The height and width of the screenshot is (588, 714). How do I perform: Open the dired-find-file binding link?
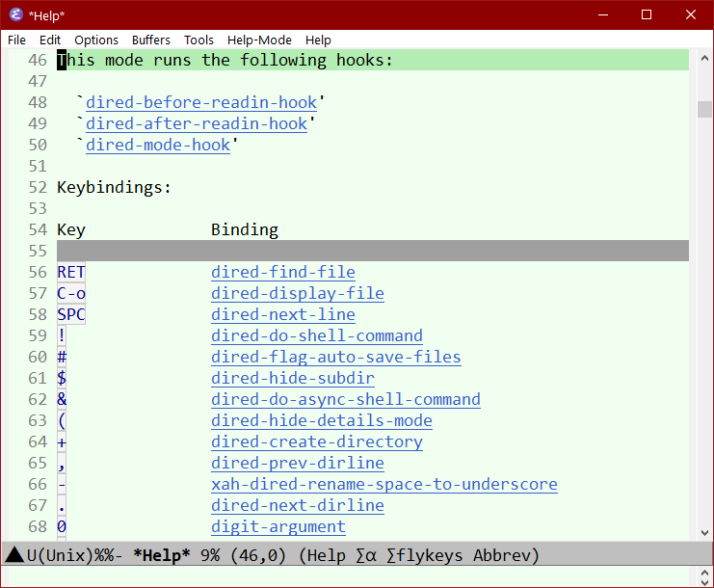point(282,272)
